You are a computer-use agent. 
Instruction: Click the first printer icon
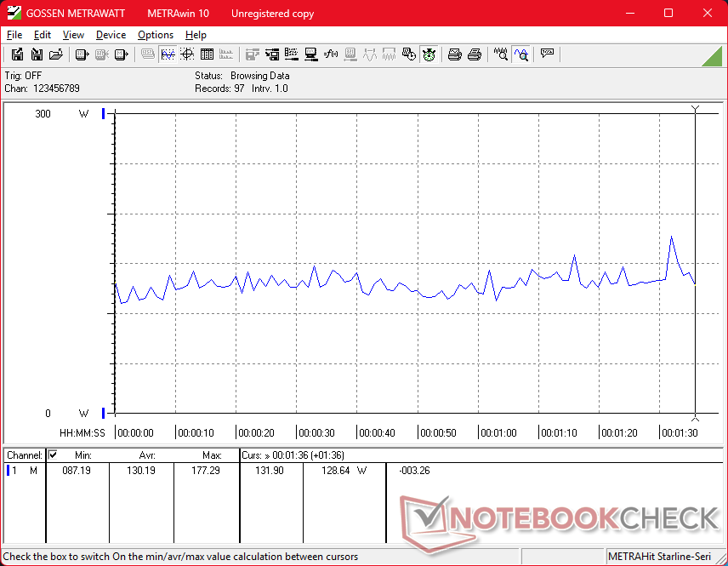[x=455, y=54]
